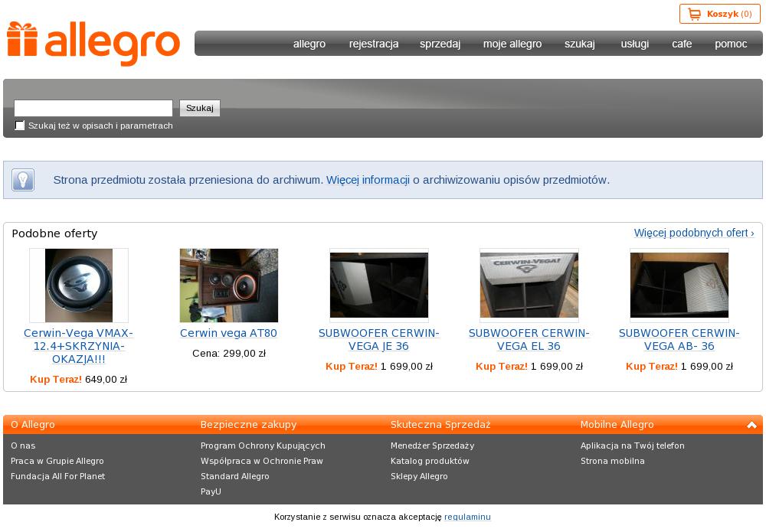Open Standard Allegro footer link
Viewport: 766px width, 532px height.
point(235,476)
